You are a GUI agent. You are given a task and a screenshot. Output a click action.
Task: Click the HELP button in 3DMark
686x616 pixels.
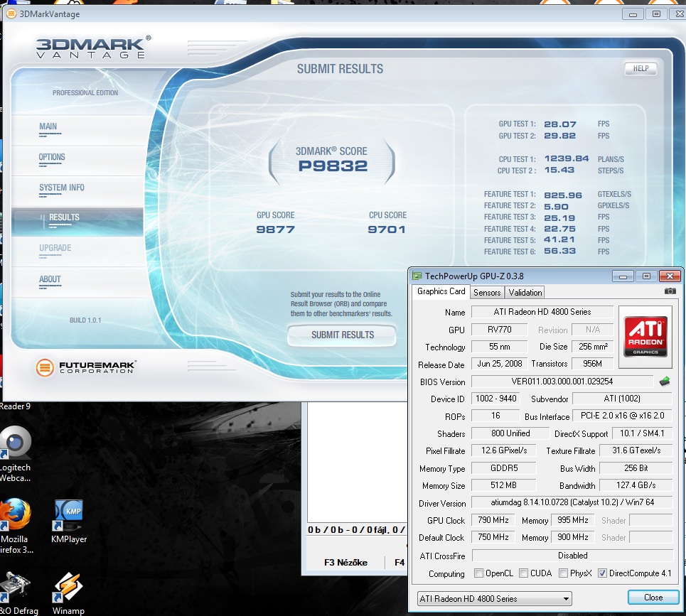pos(641,69)
